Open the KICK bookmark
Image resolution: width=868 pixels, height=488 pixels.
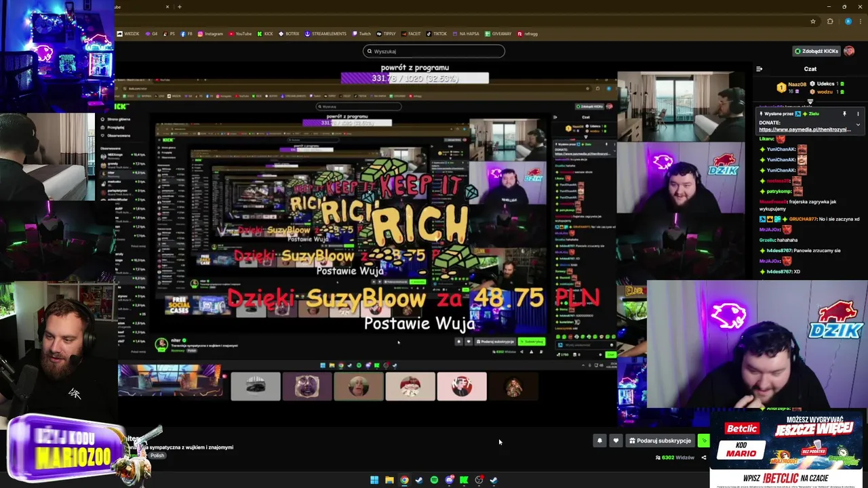[x=265, y=33]
